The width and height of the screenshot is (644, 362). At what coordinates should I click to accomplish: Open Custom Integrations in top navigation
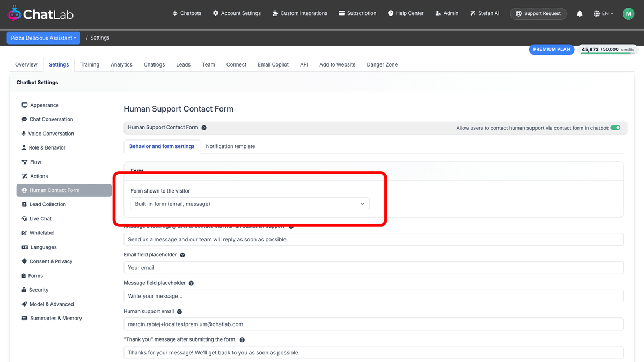(x=300, y=13)
